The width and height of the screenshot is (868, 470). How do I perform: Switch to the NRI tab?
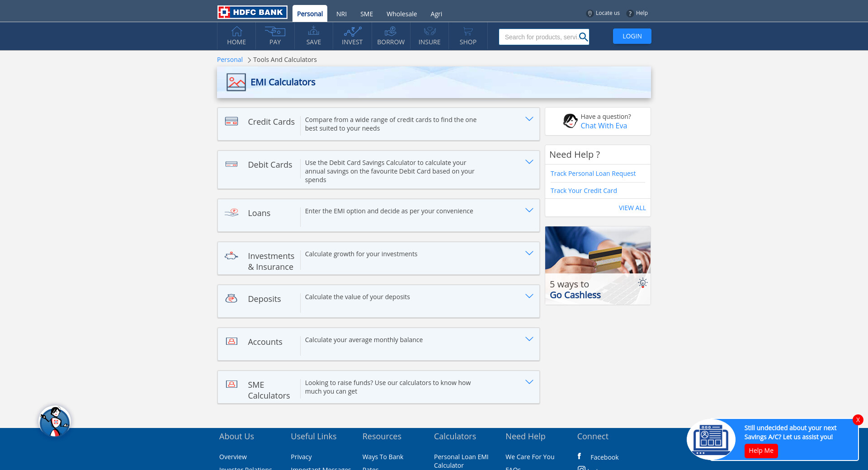coord(341,14)
